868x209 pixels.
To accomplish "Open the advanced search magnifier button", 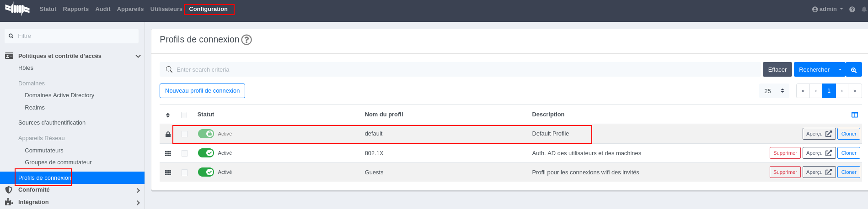I will 854,69.
